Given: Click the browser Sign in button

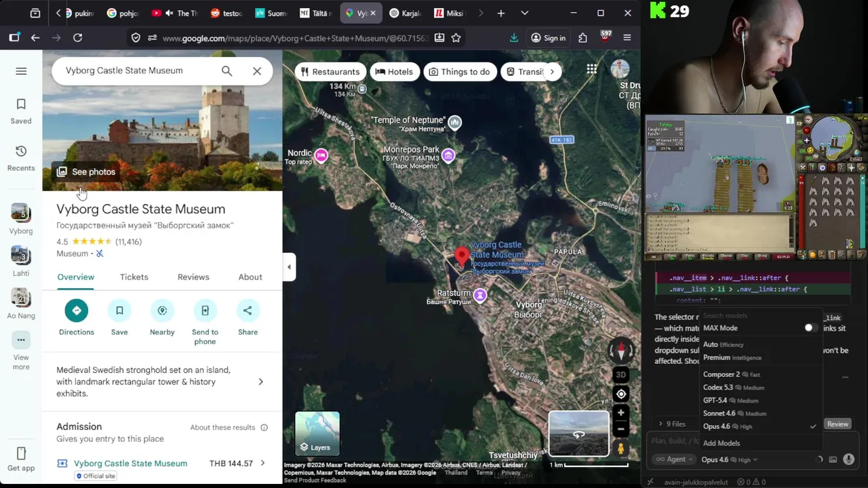Looking at the screenshot, I should click(x=548, y=38).
